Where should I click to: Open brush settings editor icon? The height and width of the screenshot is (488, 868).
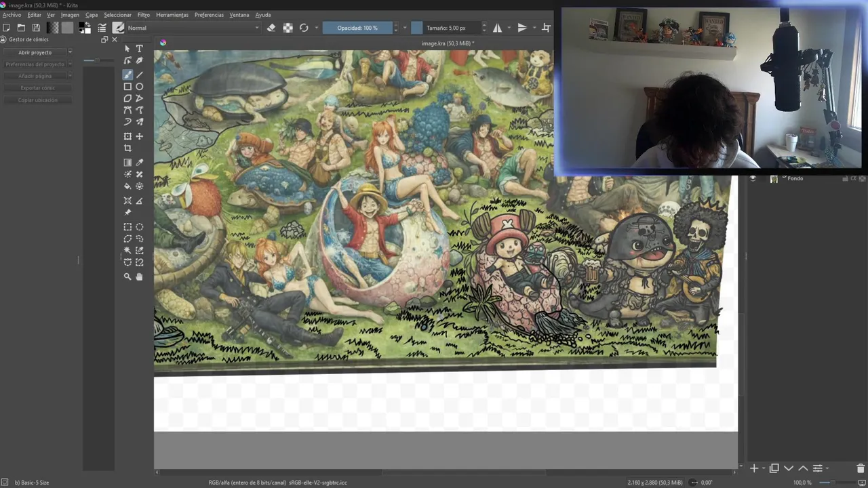(x=102, y=28)
